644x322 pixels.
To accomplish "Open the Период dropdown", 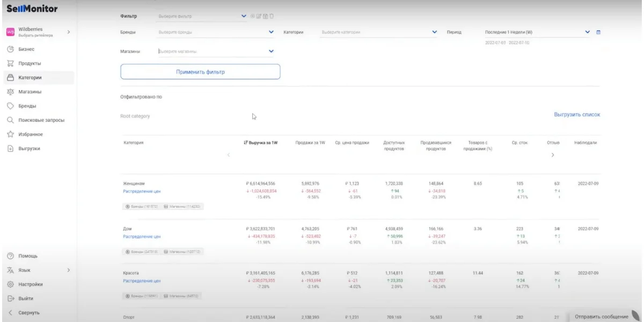I will click(587, 33).
